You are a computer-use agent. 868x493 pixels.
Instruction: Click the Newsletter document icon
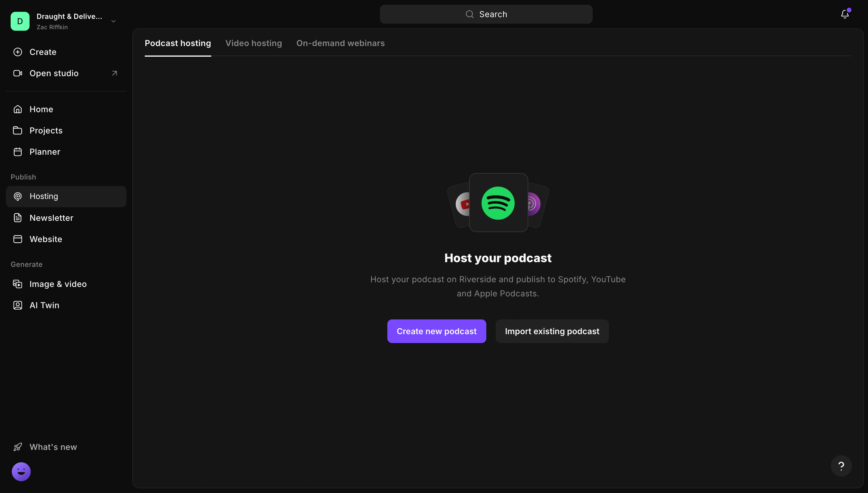coord(18,218)
